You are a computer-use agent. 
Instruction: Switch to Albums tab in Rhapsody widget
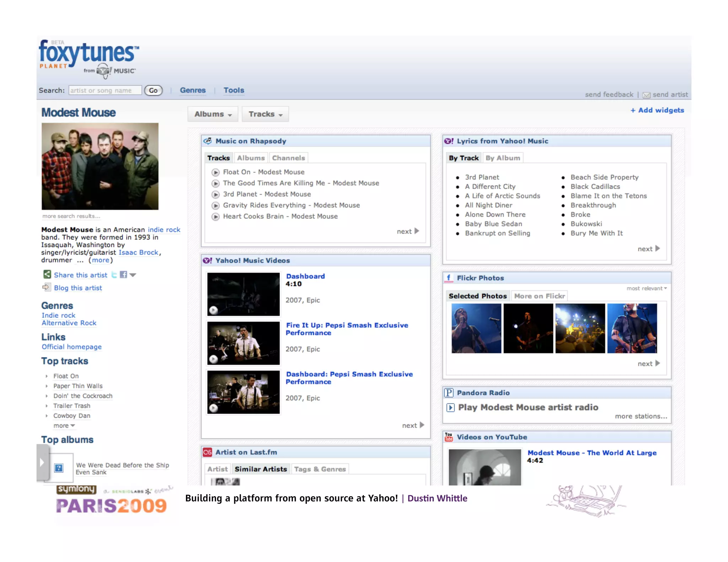251,158
